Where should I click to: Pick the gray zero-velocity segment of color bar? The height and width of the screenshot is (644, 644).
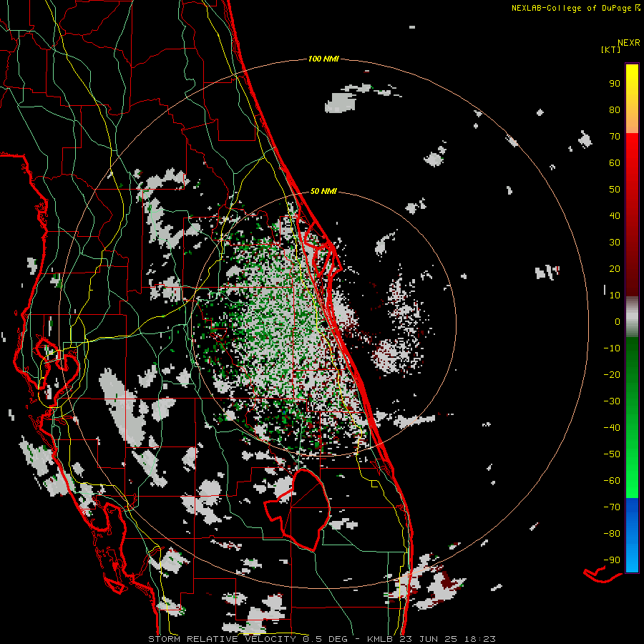(632, 317)
